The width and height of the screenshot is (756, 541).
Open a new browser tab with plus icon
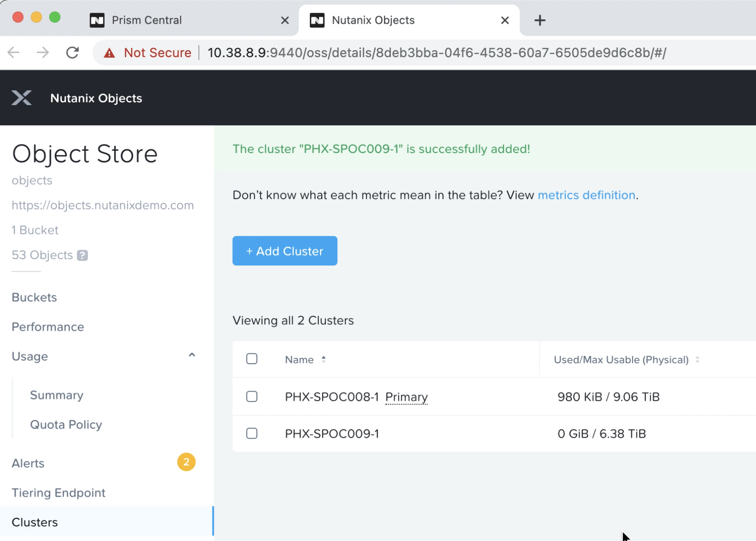[540, 21]
